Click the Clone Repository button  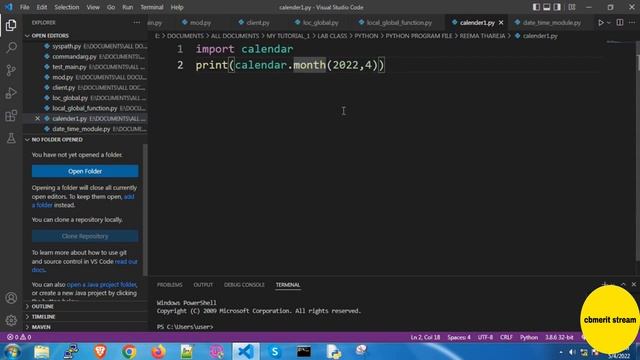[x=85, y=236]
